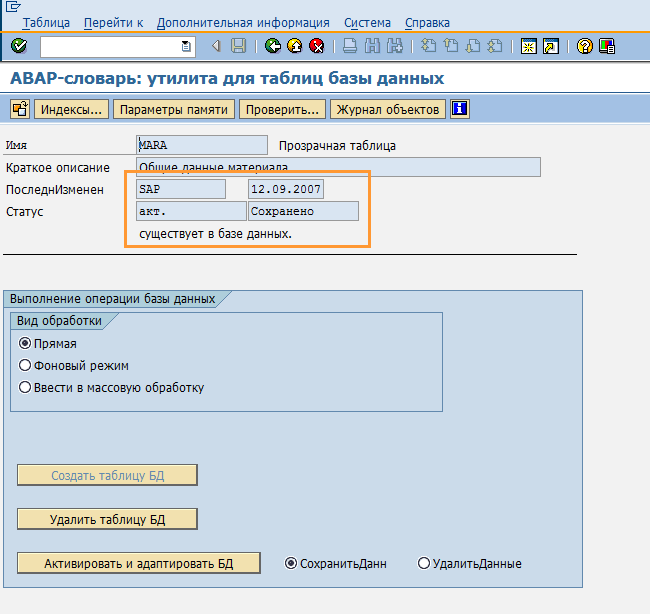Click the red Cancel icon

pyautogui.click(x=316, y=46)
